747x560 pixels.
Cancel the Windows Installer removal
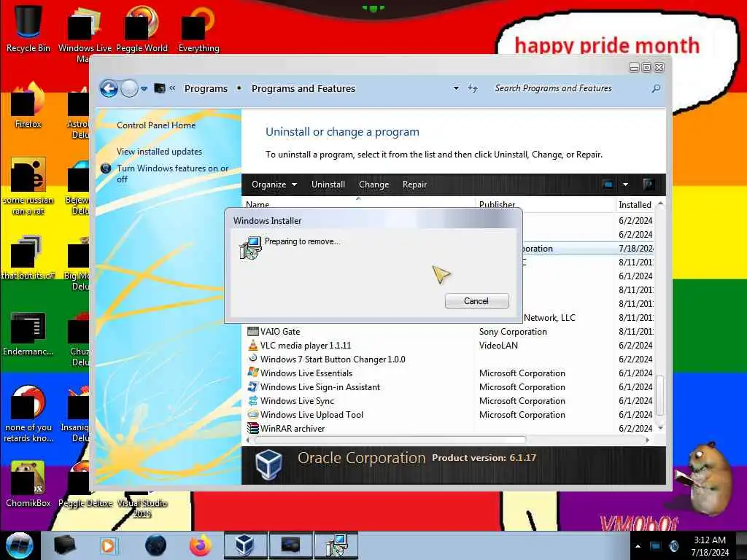(x=476, y=301)
